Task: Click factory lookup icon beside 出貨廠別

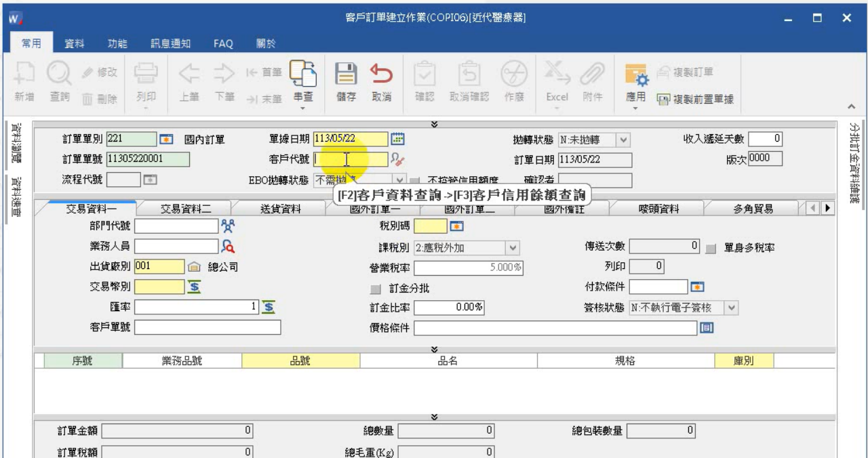Action: pos(193,267)
